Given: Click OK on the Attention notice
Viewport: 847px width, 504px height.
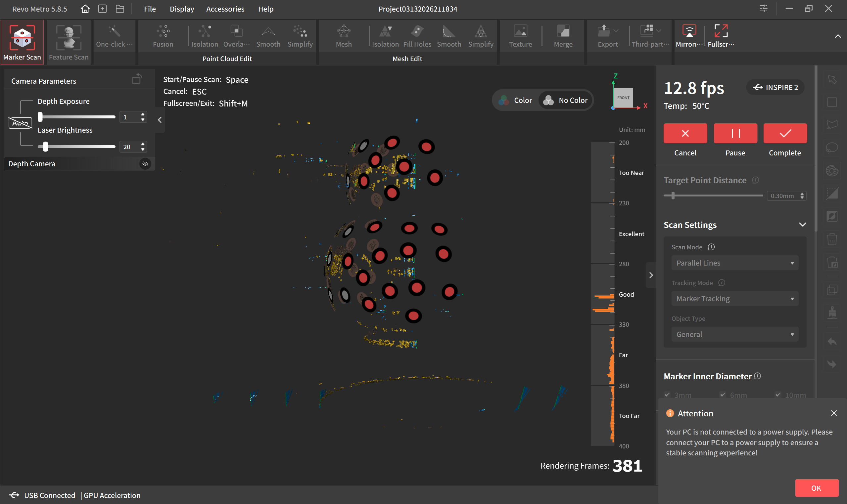Looking at the screenshot, I should 816,488.
